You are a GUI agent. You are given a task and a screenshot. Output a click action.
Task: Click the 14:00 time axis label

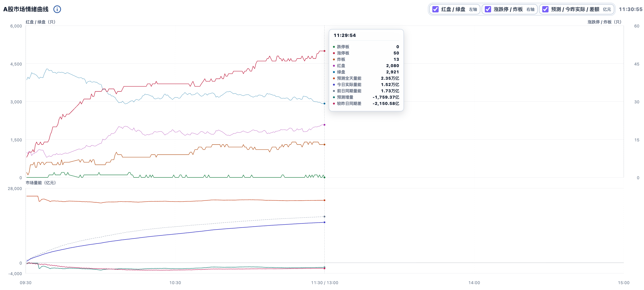[x=474, y=283]
